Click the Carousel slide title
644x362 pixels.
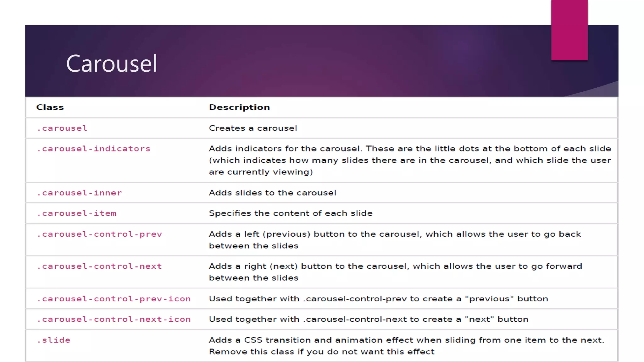[112, 63]
